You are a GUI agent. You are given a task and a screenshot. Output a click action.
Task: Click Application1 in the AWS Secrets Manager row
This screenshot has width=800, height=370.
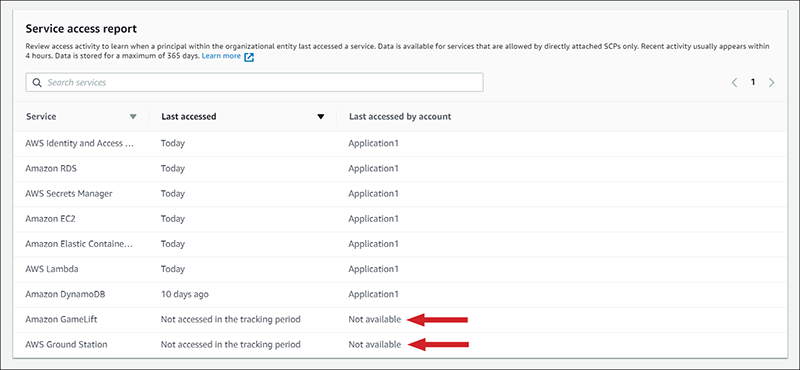pyautogui.click(x=373, y=193)
